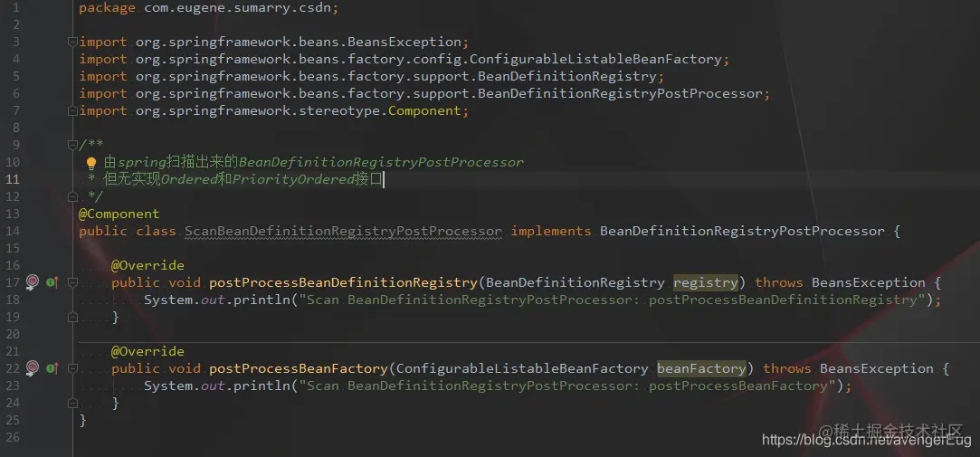This screenshot has width=980, height=457.
Task: Click the fold end marker on line 19
Action: pos(72,318)
